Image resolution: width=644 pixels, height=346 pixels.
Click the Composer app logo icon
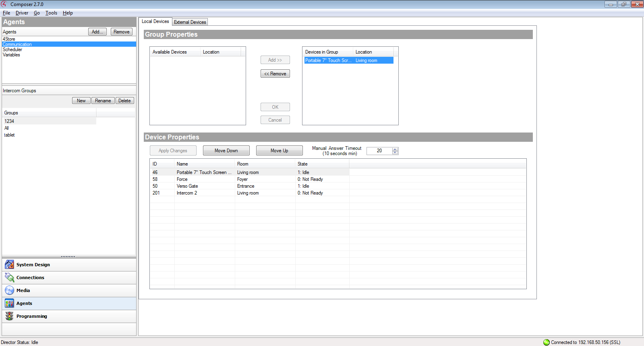click(x=4, y=4)
